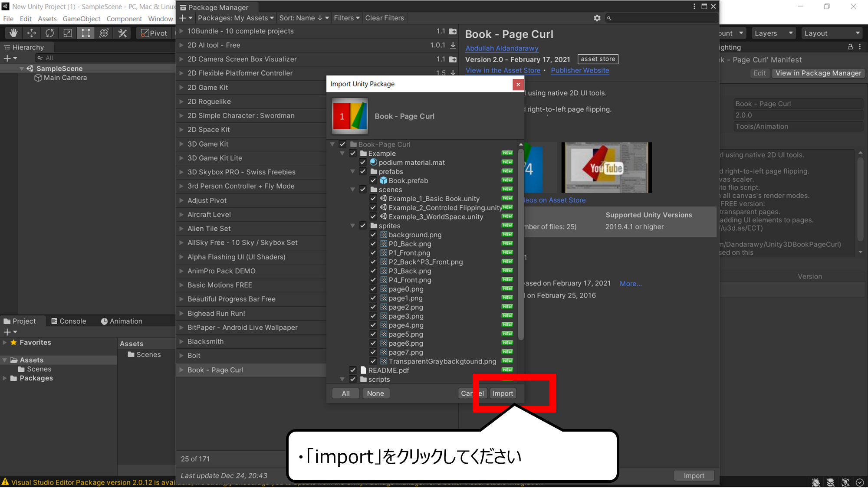Screen dimensions: 868x488
Task: Click the Inspector lock icon
Action: click(850, 47)
